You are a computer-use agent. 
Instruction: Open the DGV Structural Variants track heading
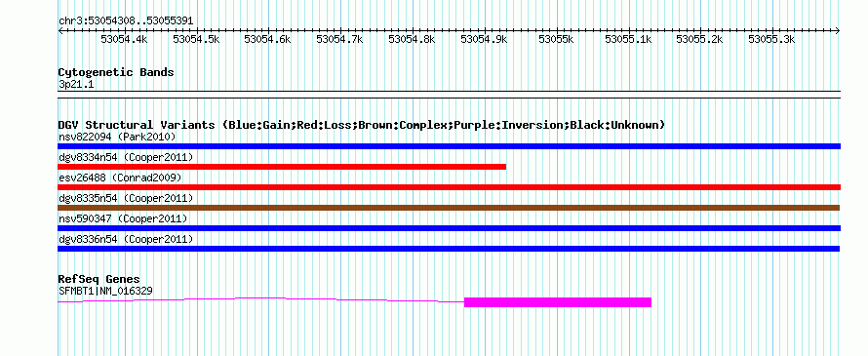pos(362,125)
